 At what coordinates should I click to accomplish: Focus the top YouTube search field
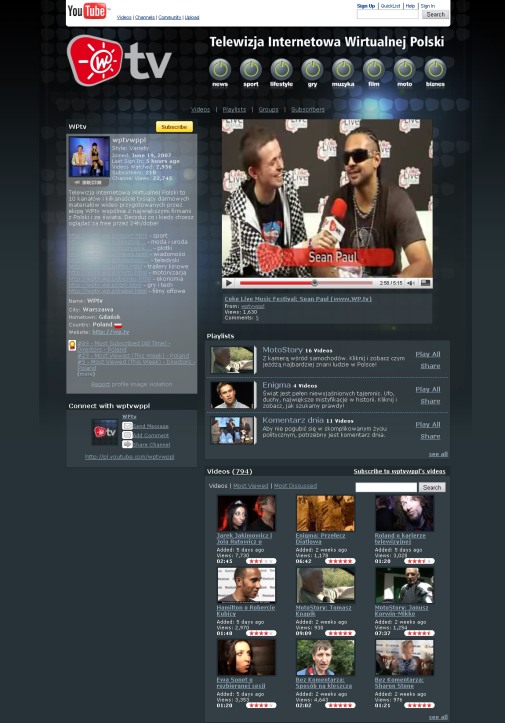[388, 14]
